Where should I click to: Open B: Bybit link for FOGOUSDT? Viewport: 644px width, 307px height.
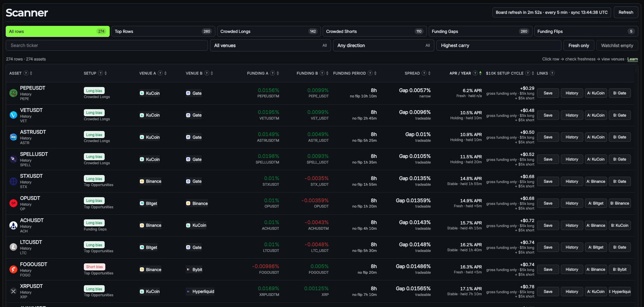tap(620, 269)
